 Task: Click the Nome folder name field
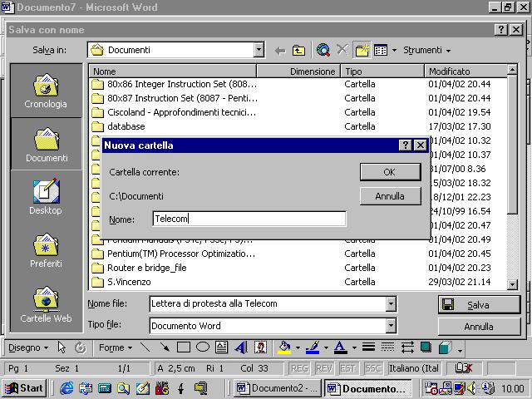[249, 219]
